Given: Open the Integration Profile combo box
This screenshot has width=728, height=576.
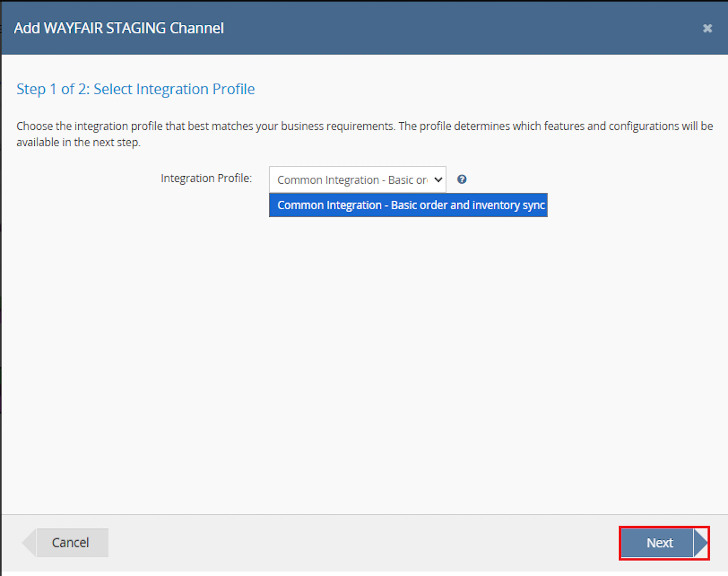Looking at the screenshot, I should click(x=357, y=179).
